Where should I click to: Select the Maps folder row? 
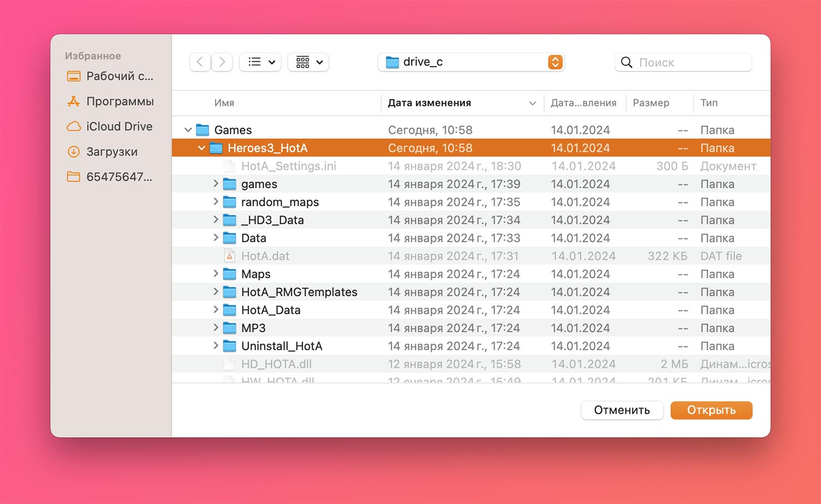(x=256, y=274)
